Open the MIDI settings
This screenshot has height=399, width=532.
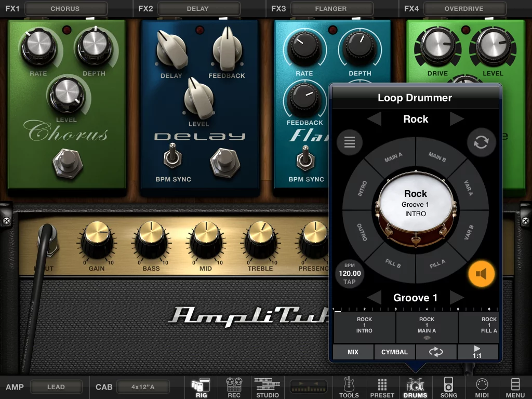[x=482, y=388]
